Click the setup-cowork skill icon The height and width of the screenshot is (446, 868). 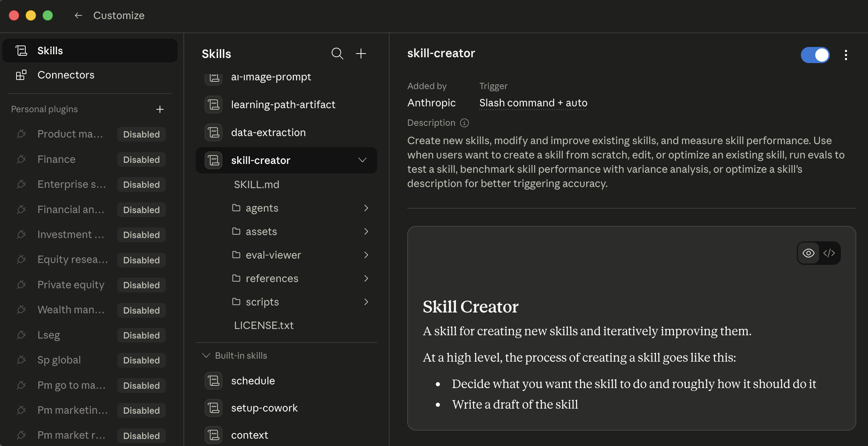coord(214,408)
